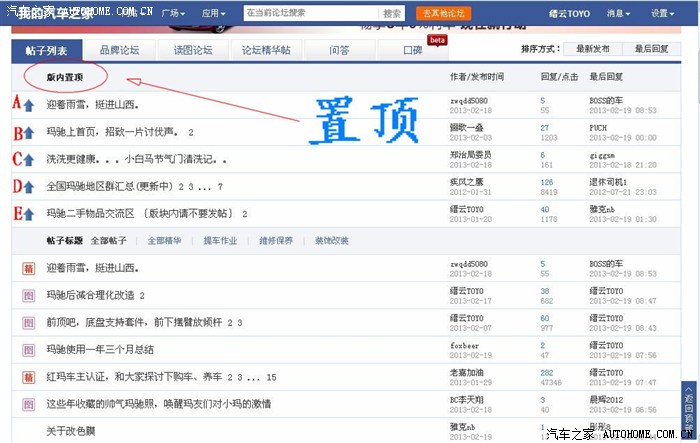Screen dimensions: 700x443
Task: Click the 图 icon beside 玛驰后减合理化改造
Action: [29, 296]
